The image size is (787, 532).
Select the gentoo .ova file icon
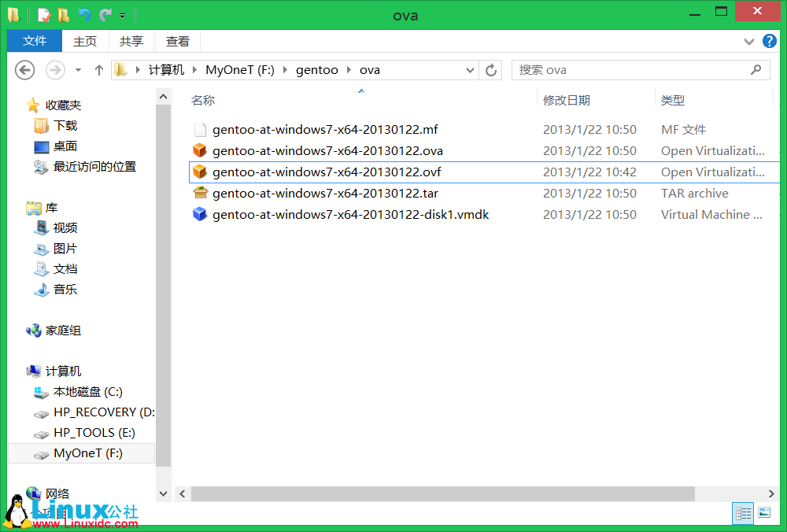(200, 150)
